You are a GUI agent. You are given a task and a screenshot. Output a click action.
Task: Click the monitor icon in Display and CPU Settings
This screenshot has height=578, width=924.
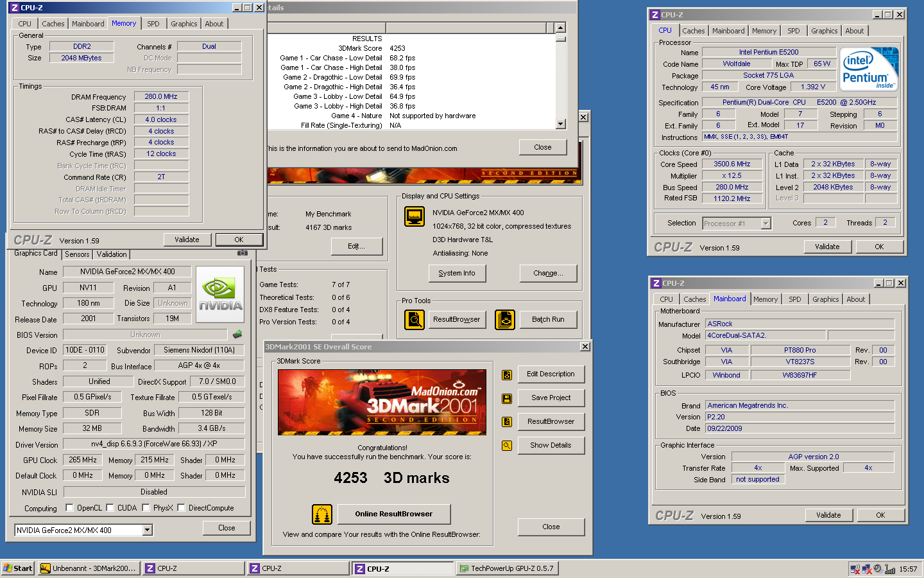[x=415, y=216]
